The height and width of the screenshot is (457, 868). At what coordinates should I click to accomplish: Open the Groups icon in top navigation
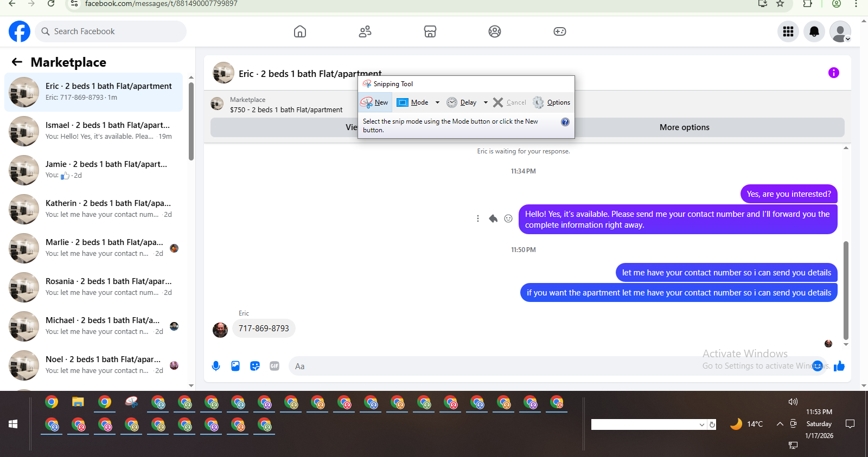point(495,31)
